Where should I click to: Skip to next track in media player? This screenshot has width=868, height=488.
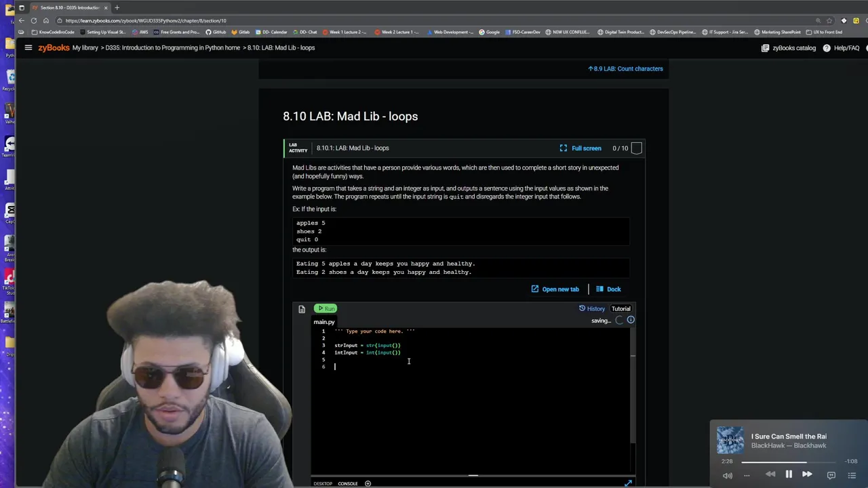point(807,474)
